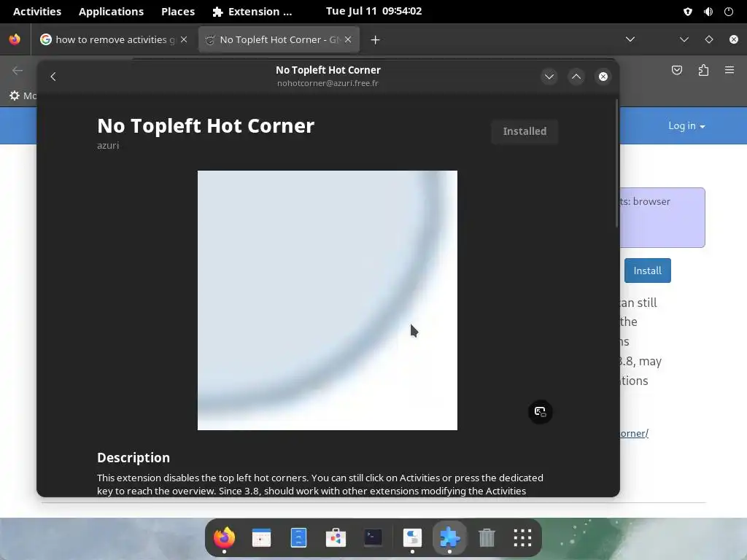Image resolution: width=747 pixels, height=560 pixels.
Task: Go back using the extension dialog back arrow
Action: coord(53,77)
